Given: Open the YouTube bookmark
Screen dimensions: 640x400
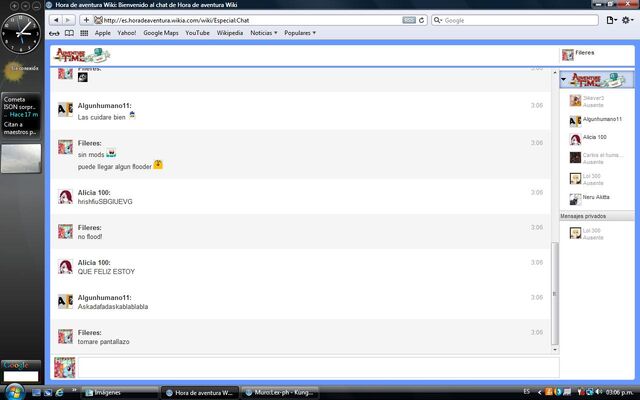Looking at the screenshot, I should (197, 33).
